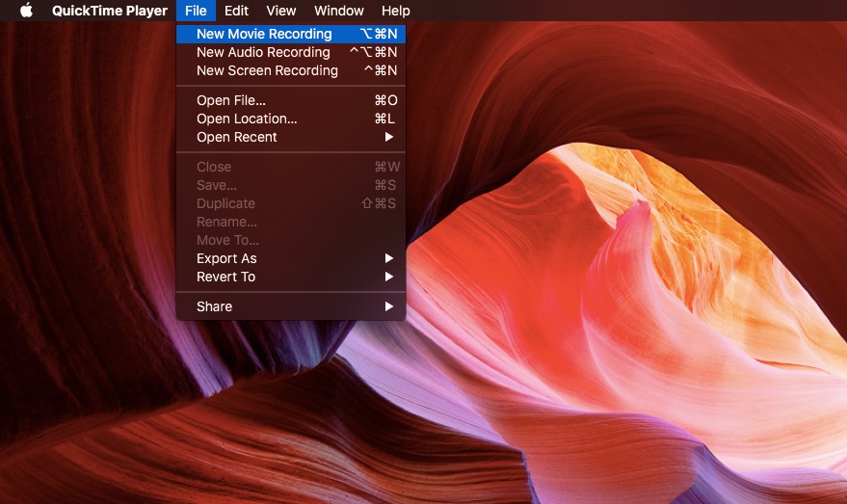This screenshot has width=847, height=504.
Task: Choose New Movie Recording
Action: coord(291,34)
